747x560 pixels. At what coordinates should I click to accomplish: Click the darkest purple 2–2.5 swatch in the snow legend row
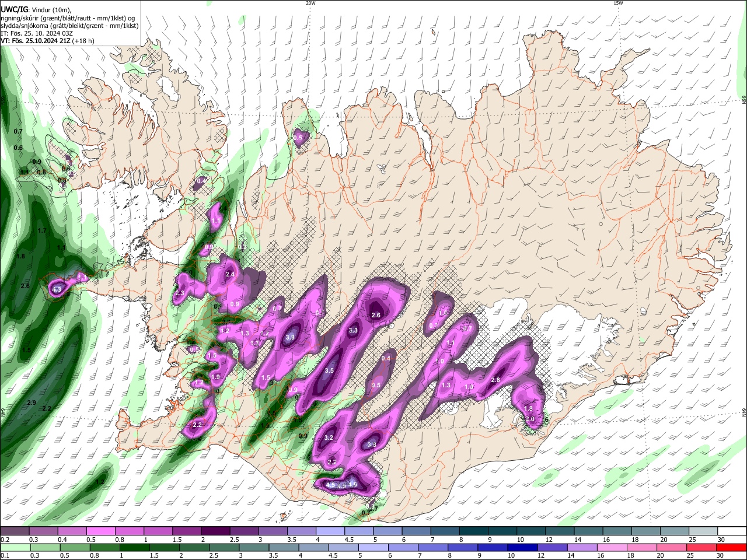(215, 531)
